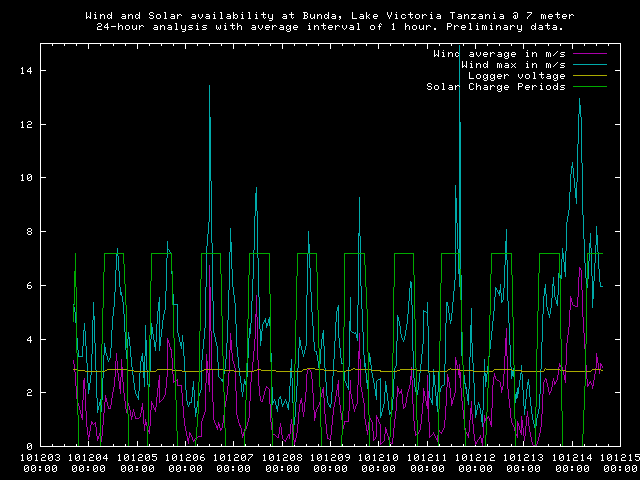This screenshot has width=640, height=480.
Task: Click the 'Wind max in m/s' legend label
Action: (x=511, y=64)
